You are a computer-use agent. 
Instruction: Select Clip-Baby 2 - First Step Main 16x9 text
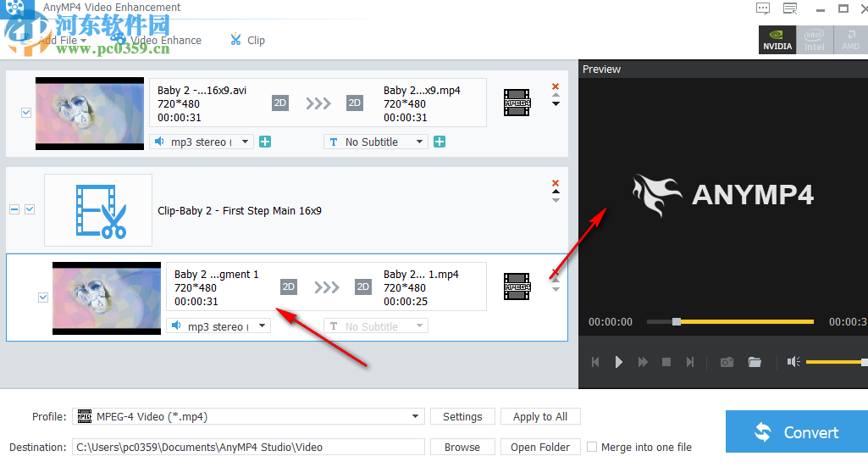(x=240, y=210)
